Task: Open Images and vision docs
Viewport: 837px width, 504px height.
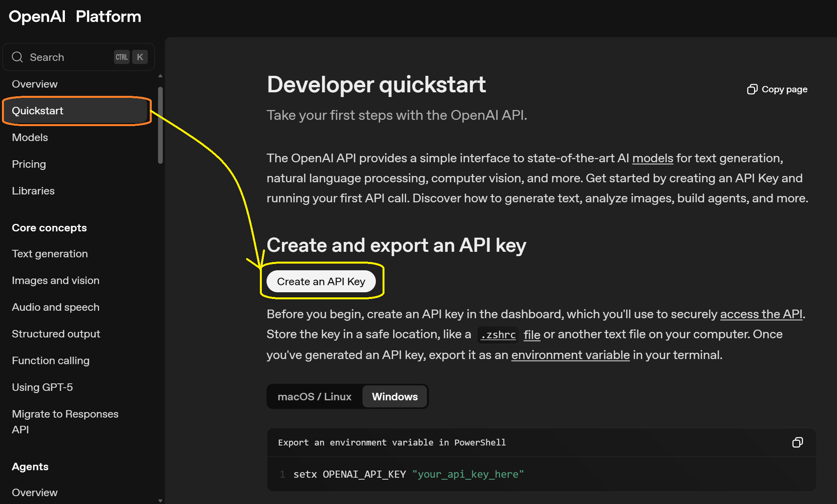Action: pos(55,280)
